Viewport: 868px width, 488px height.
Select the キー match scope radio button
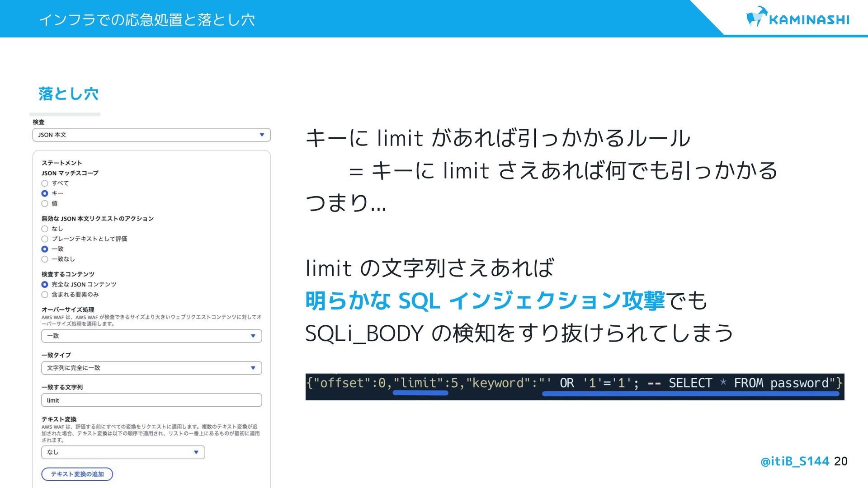tap(45, 193)
